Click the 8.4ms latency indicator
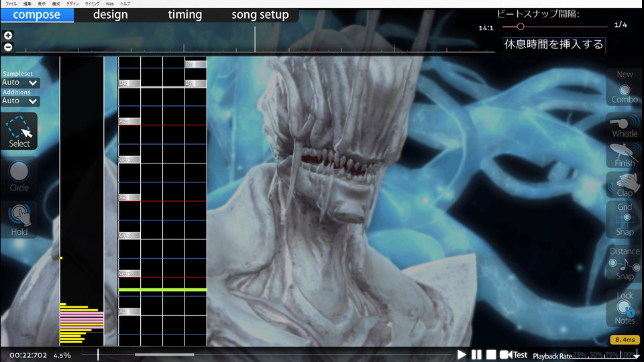Image resolution: width=644 pixels, height=362 pixels. pyautogui.click(x=625, y=340)
